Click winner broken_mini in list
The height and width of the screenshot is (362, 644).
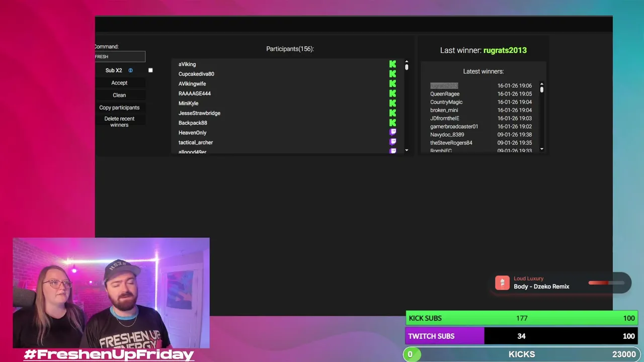pyautogui.click(x=444, y=110)
